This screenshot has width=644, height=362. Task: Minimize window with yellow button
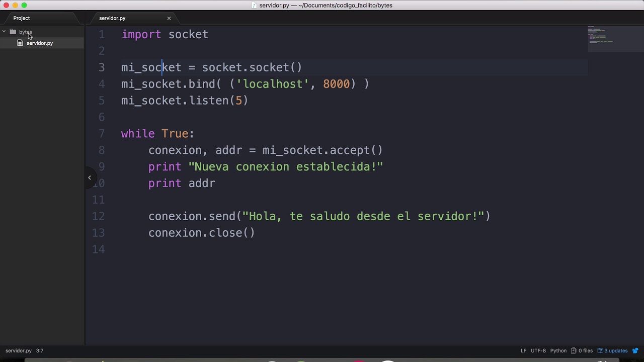coord(15,6)
